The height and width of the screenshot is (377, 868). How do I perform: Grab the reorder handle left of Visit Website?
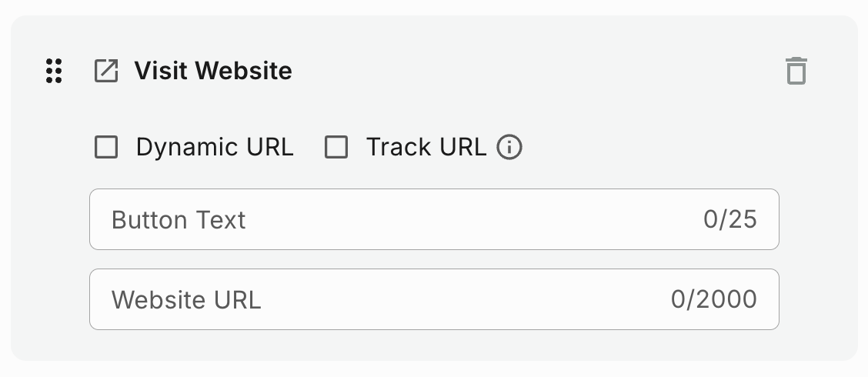click(x=54, y=71)
